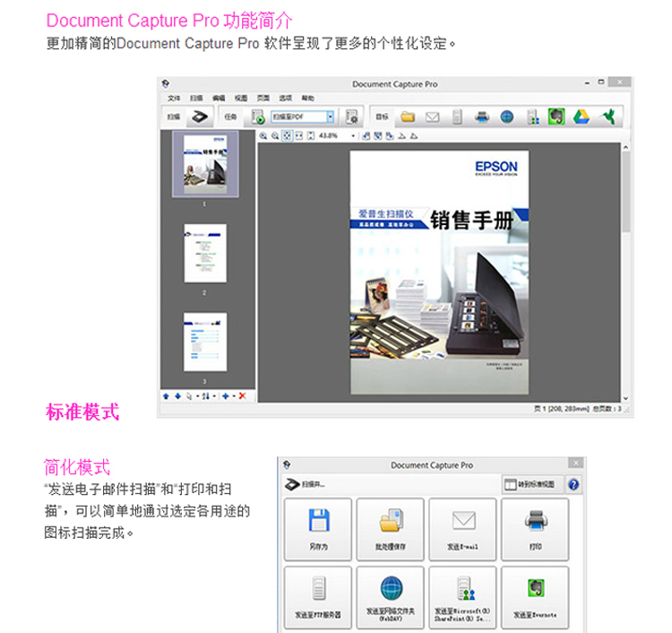The image size is (672, 633).
Task: Choose the Evernote destination icon
Action: [x=556, y=117]
